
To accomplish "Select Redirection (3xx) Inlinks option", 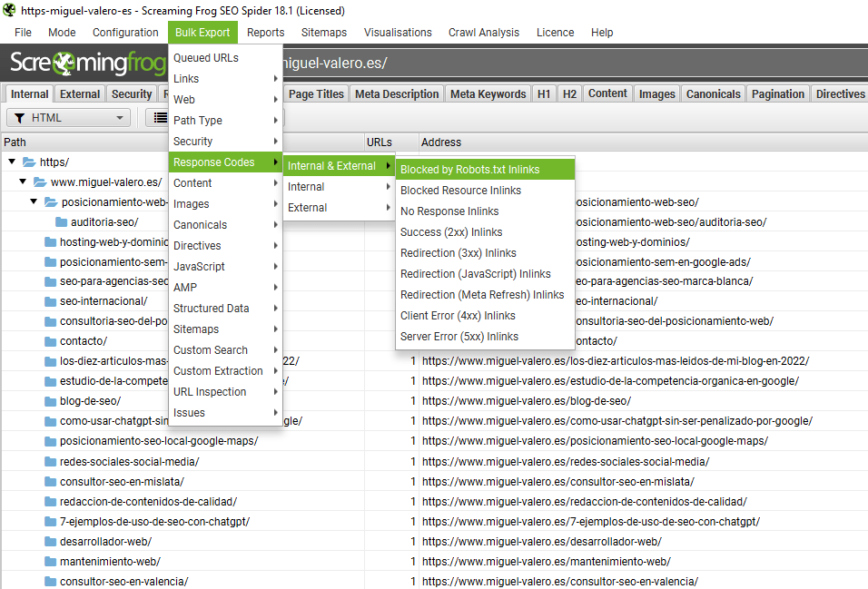I will click(485, 253).
